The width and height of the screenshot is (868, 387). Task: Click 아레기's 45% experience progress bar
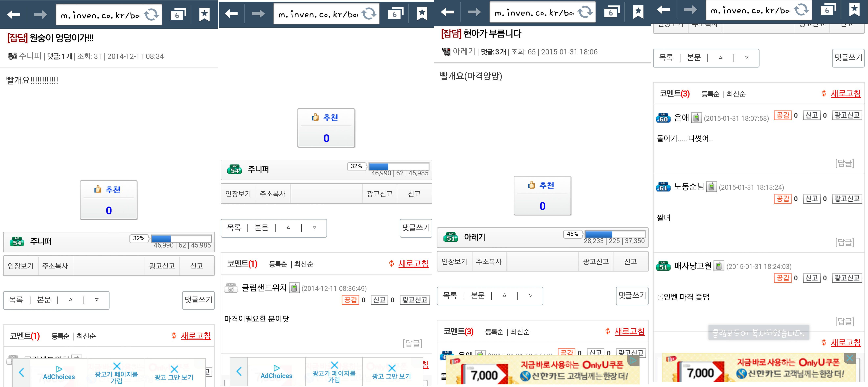(615, 234)
